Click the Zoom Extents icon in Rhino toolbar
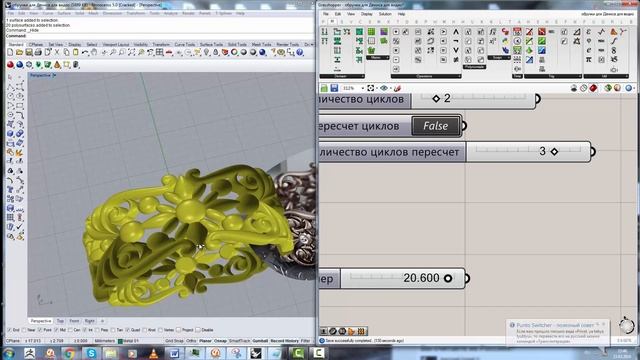Viewport: 640px width, 360px height. [x=131, y=52]
